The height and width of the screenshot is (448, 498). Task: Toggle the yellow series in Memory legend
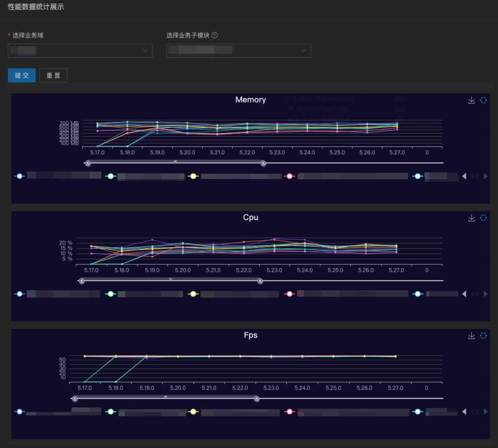pos(193,176)
